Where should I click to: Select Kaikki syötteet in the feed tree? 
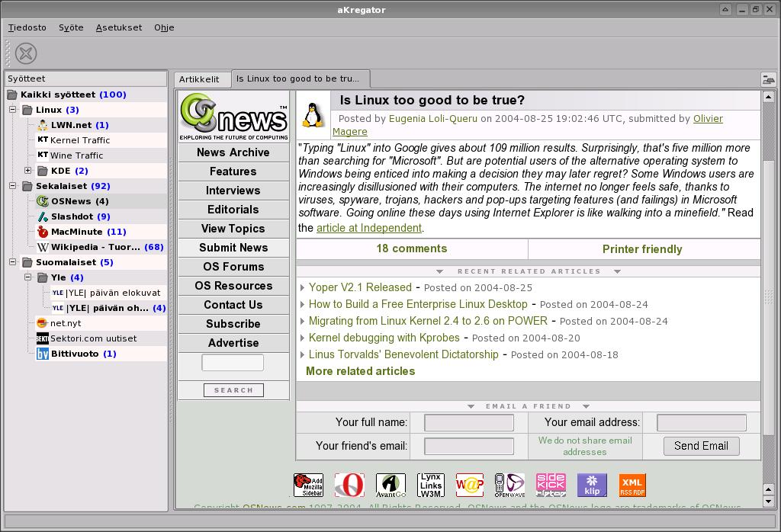pos(73,95)
